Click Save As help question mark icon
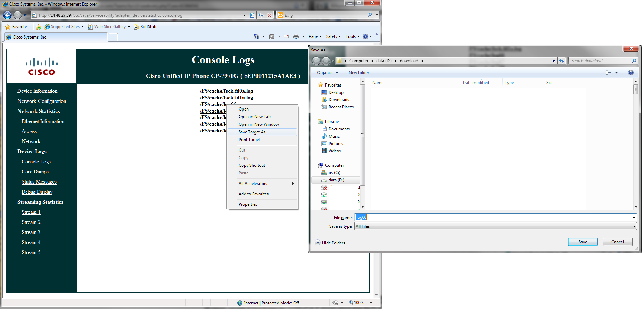644x325 pixels. point(631,73)
